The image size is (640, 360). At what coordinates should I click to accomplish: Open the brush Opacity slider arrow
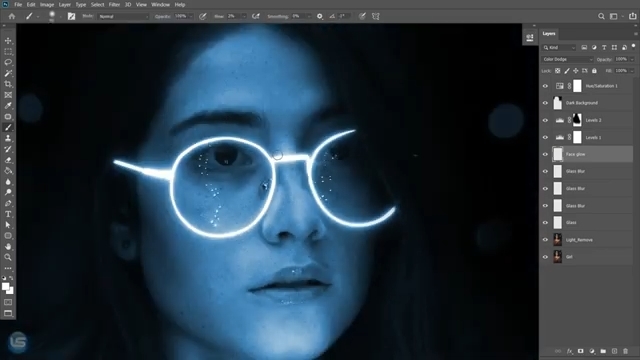[x=191, y=16]
